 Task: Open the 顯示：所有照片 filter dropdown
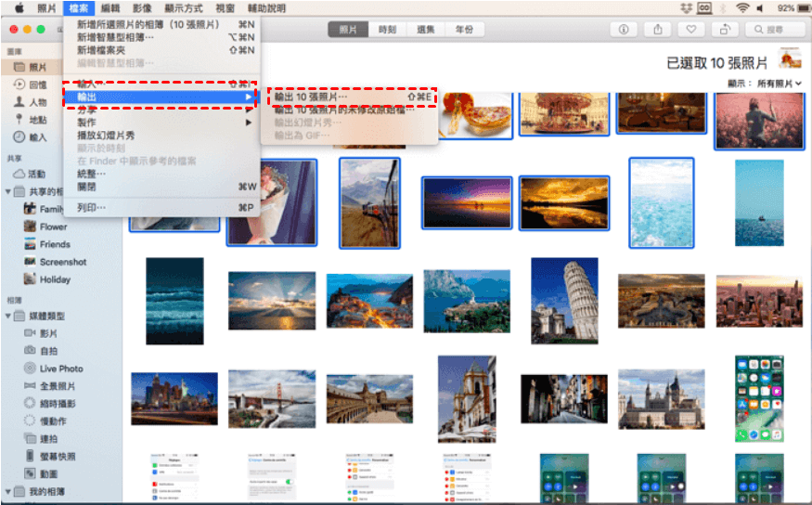coord(765,84)
